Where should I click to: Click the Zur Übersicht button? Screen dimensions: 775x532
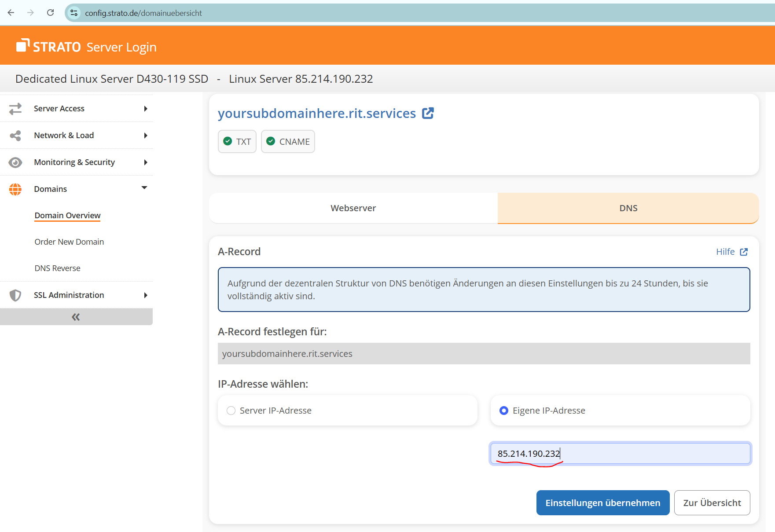coord(712,503)
